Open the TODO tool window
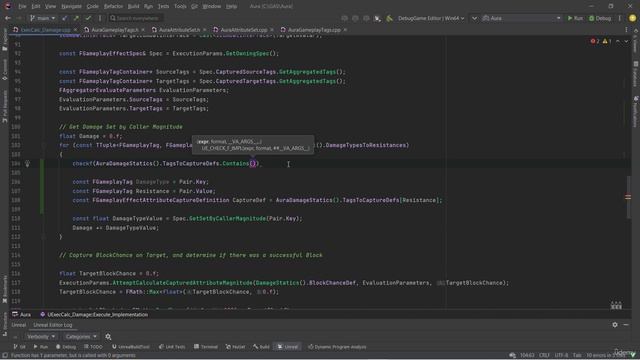The height and width of the screenshot is (360, 640). [93, 347]
